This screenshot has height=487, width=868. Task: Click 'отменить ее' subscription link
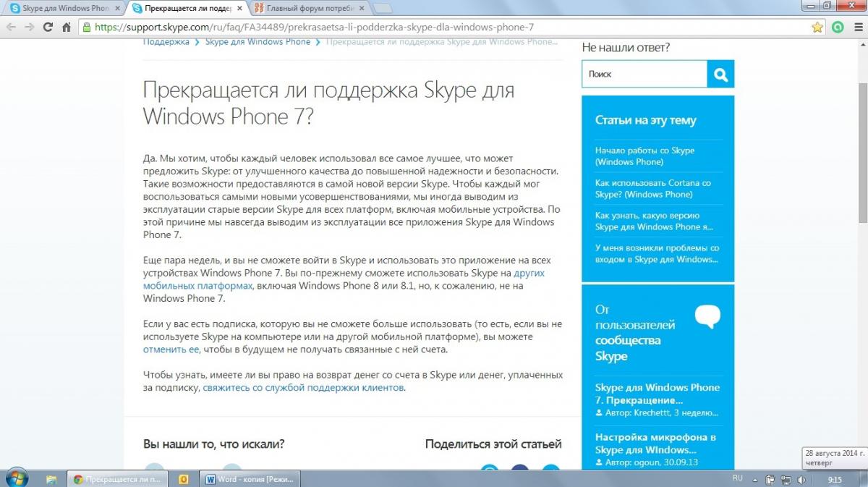pos(171,350)
